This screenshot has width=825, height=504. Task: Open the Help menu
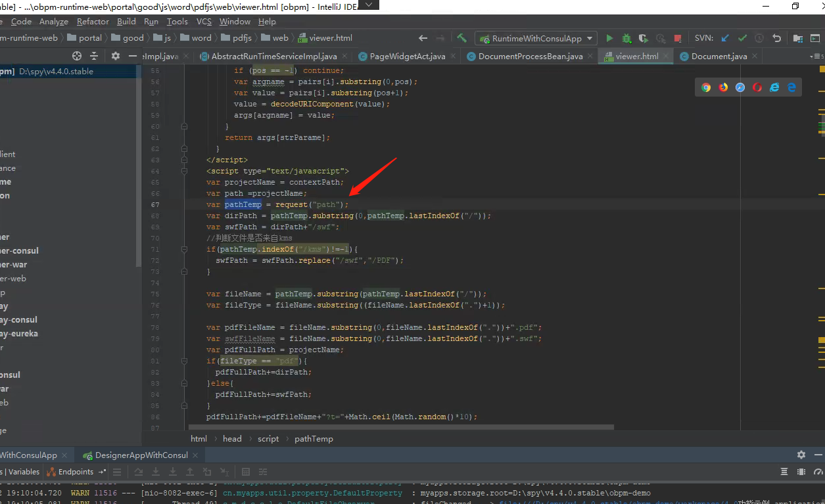coord(267,22)
